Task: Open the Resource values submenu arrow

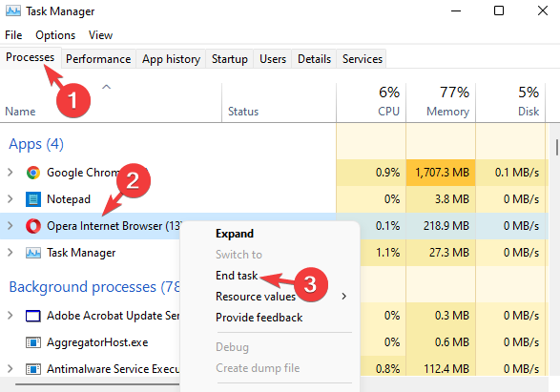Action: (343, 297)
